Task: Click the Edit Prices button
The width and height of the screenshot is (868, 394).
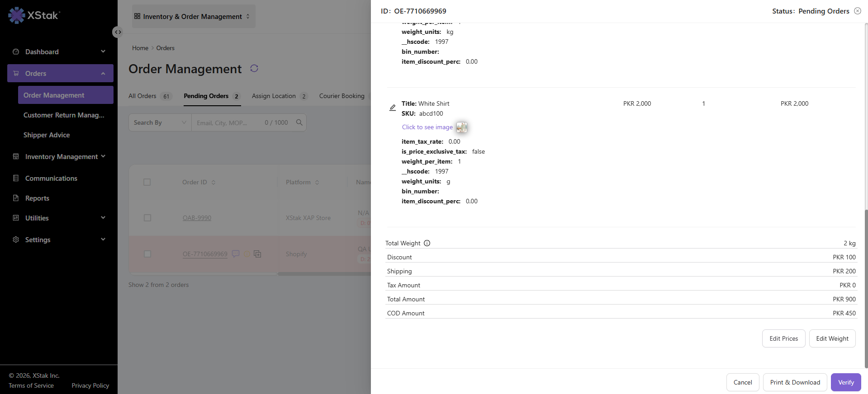Action: 783,338
